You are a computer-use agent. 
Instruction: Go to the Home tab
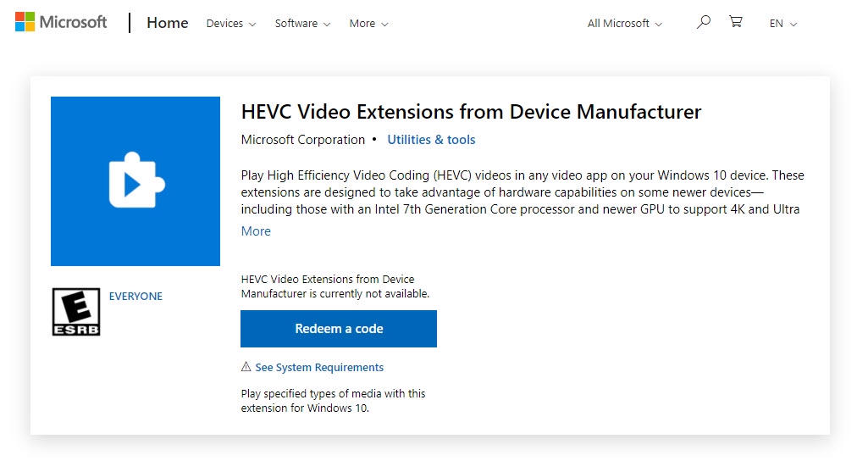tap(167, 23)
